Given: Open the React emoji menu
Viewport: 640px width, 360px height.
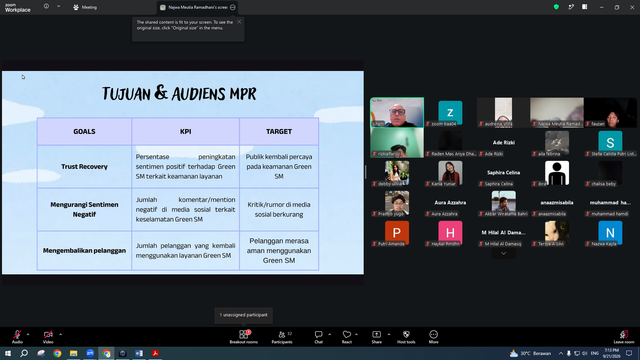Looking at the screenshot, I should tap(347, 337).
